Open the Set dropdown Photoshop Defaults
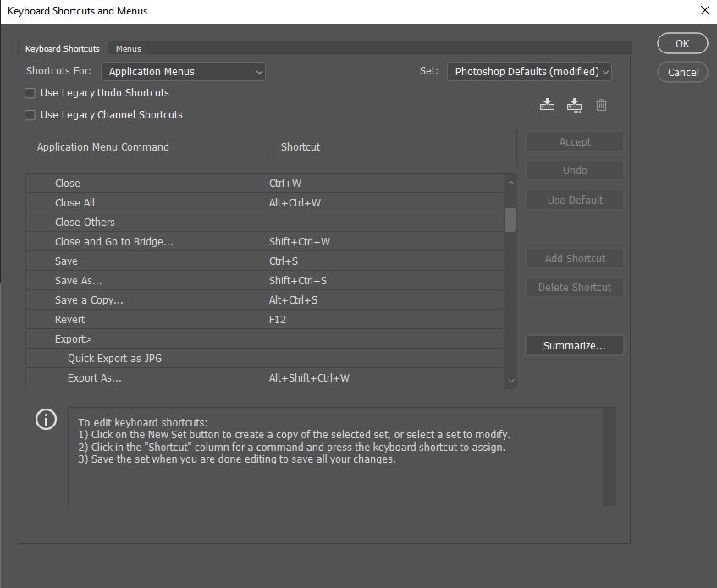This screenshot has width=717, height=588. point(529,72)
